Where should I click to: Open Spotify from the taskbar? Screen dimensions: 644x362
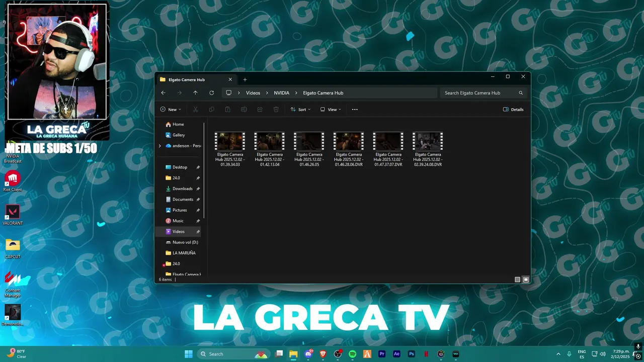click(353, 354)
